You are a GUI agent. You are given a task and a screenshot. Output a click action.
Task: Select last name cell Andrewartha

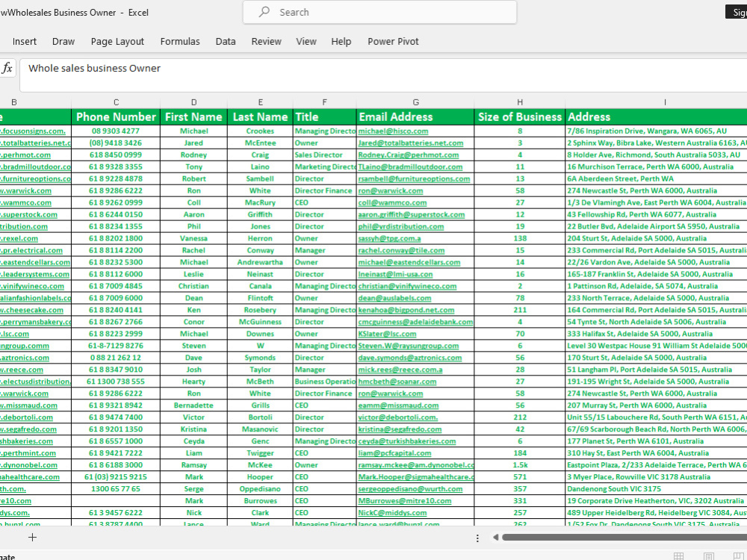[260, 262]
